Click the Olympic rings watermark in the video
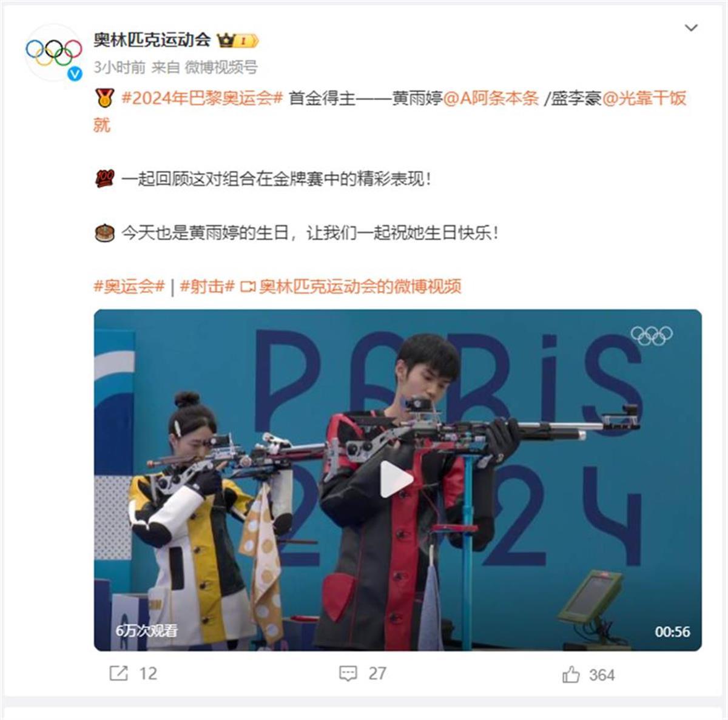728x720 pixels. pos(652,335)
